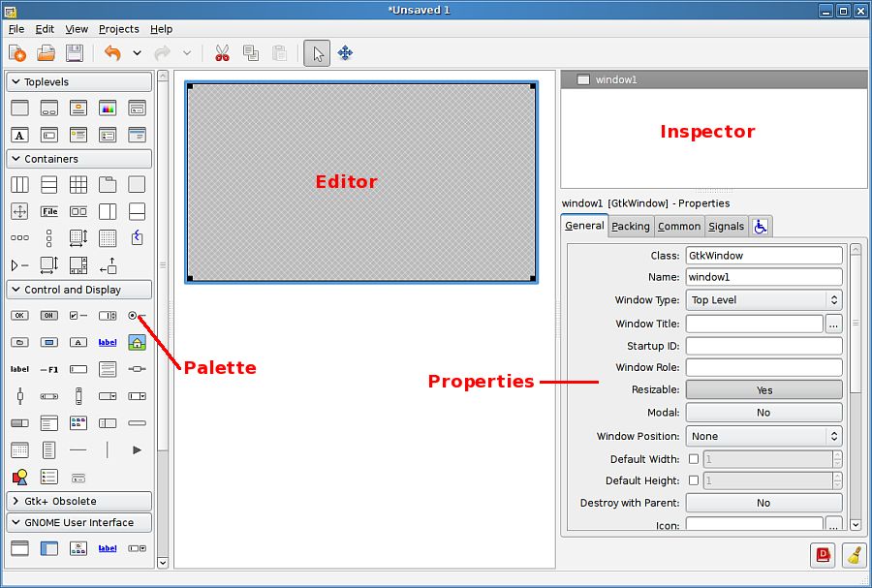Screen dimensions: 872x588
Task: Toggle the Resizable Yes button
Action: (763, 390)
